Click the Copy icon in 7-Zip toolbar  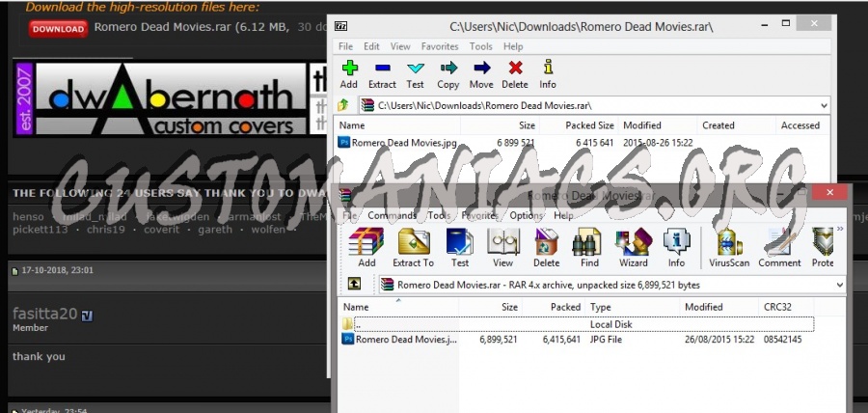[448, 69]
